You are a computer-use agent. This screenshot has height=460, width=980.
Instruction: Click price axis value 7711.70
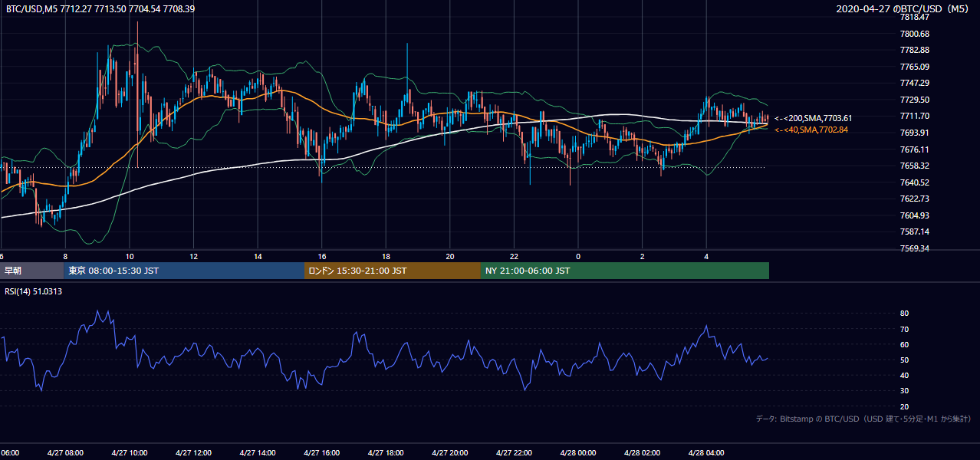(x=914, y=116)
